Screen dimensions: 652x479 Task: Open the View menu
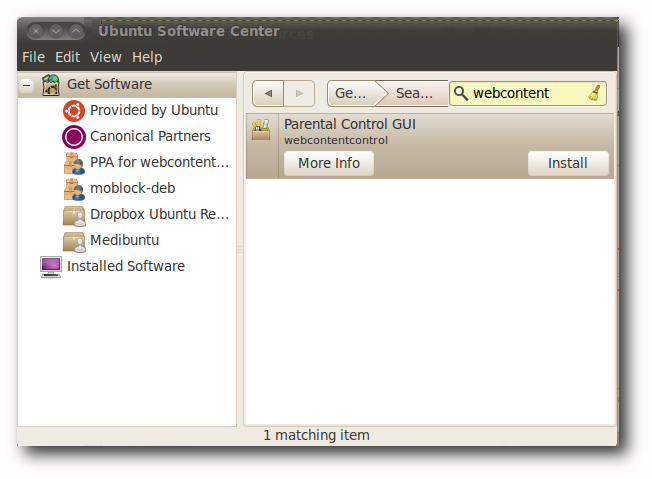coord(106,57)
